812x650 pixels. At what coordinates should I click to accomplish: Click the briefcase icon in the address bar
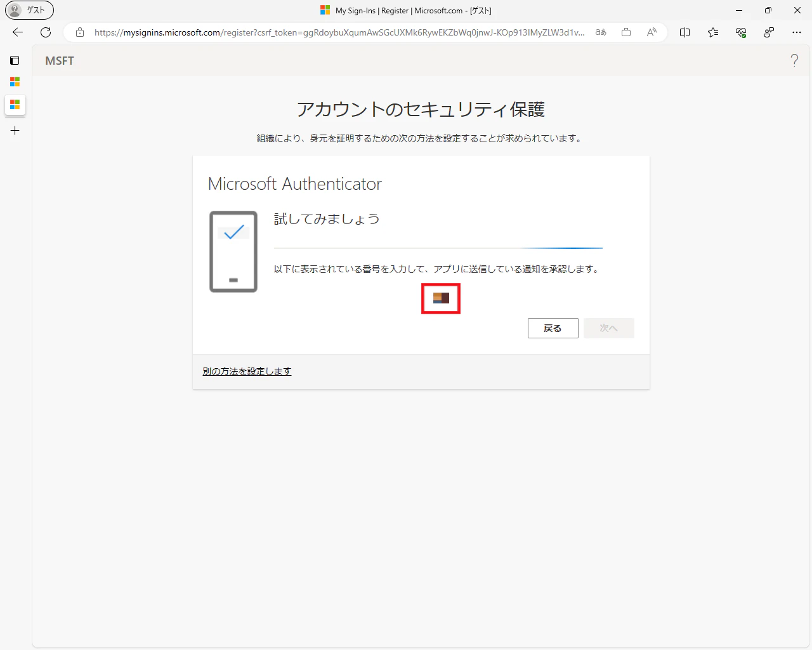click(626, 32)
